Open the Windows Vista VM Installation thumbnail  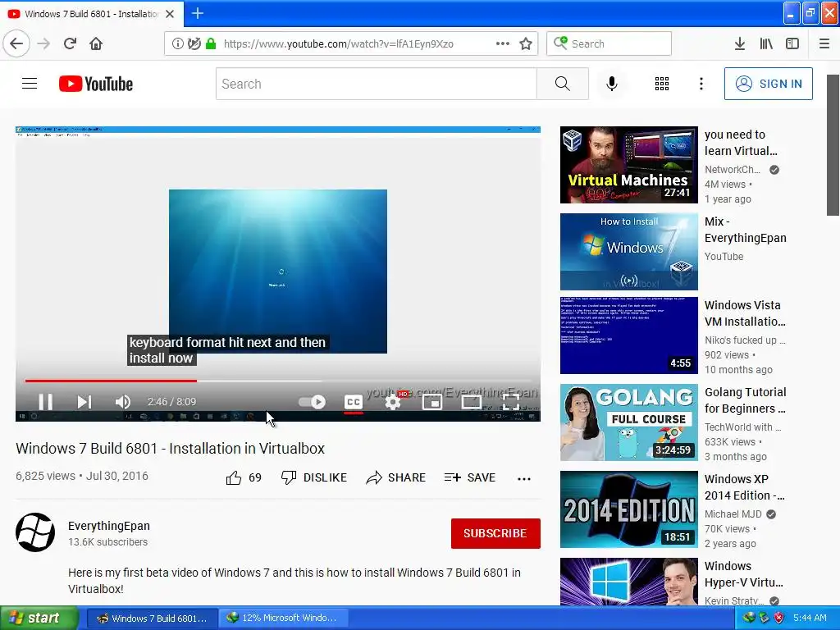tap(629, 336)
